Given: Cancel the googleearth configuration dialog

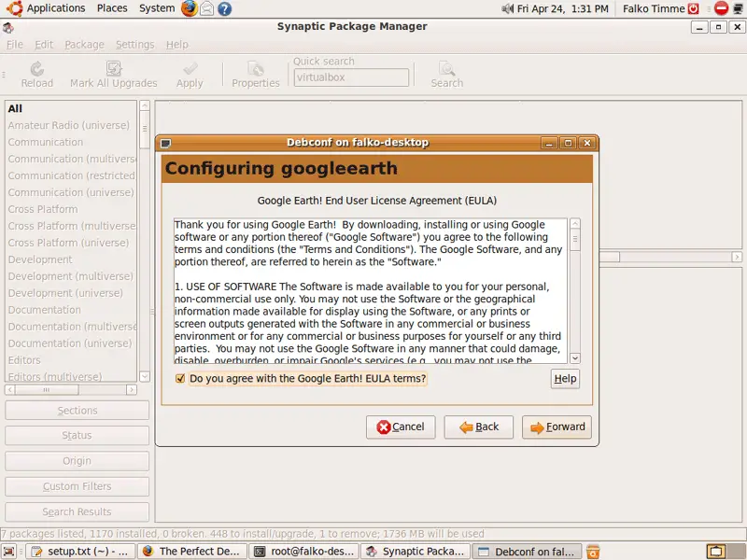Looking at the screenshot, I should [401, 427].
